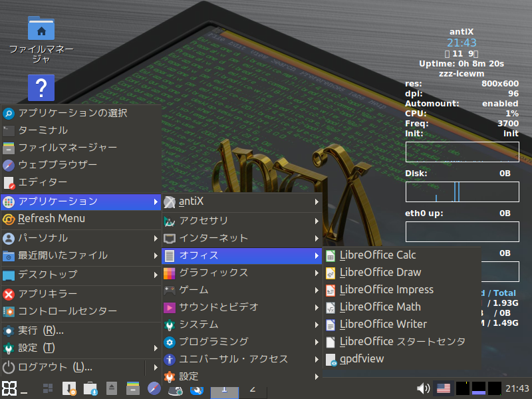Screen dimensions: 532x399
Task: Launch LibreOffice Draw from the Office submenu
Action: [402, 273]
